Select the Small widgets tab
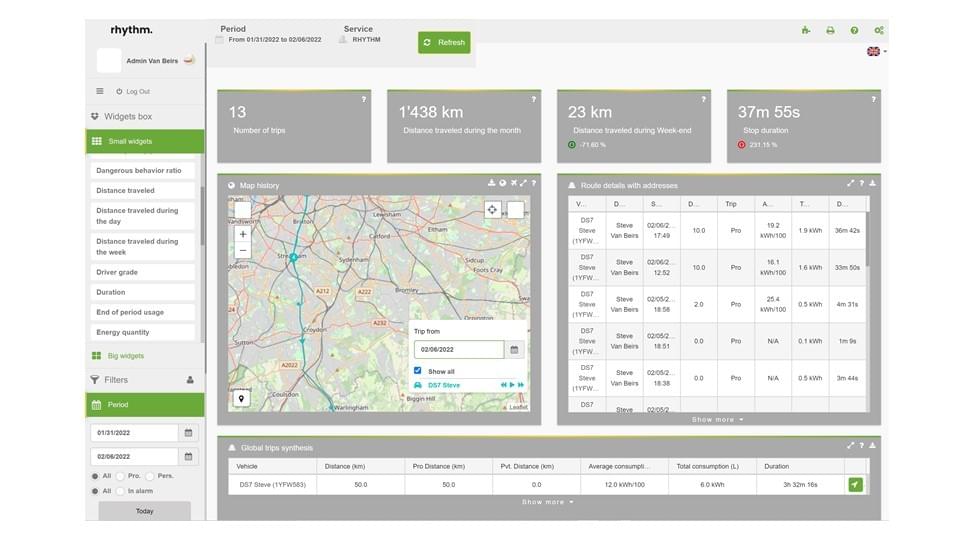The width and height of the screenshot is (960, 540). 144,141
